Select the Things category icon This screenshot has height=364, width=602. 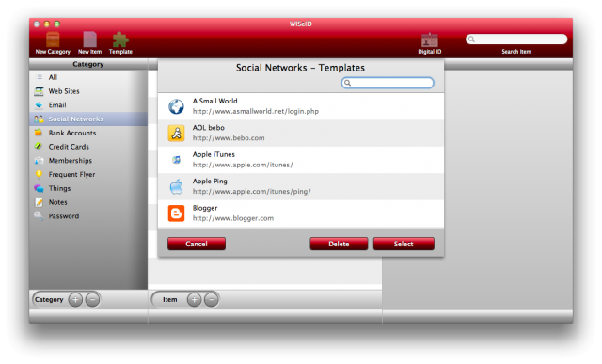39,188
